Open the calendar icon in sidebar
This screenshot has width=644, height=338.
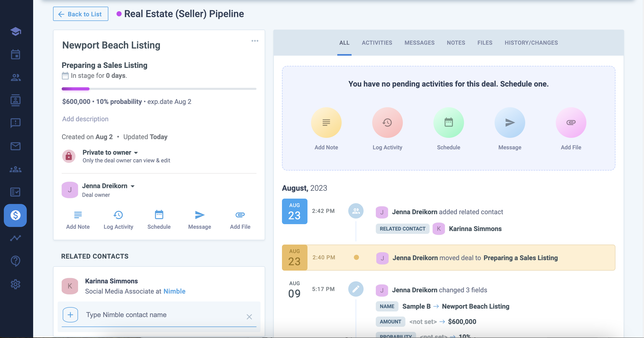(x=16, y=54)
